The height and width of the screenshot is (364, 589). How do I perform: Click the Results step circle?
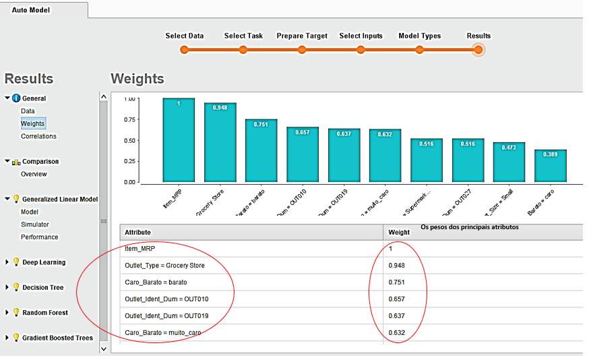(x=478, y=50)
